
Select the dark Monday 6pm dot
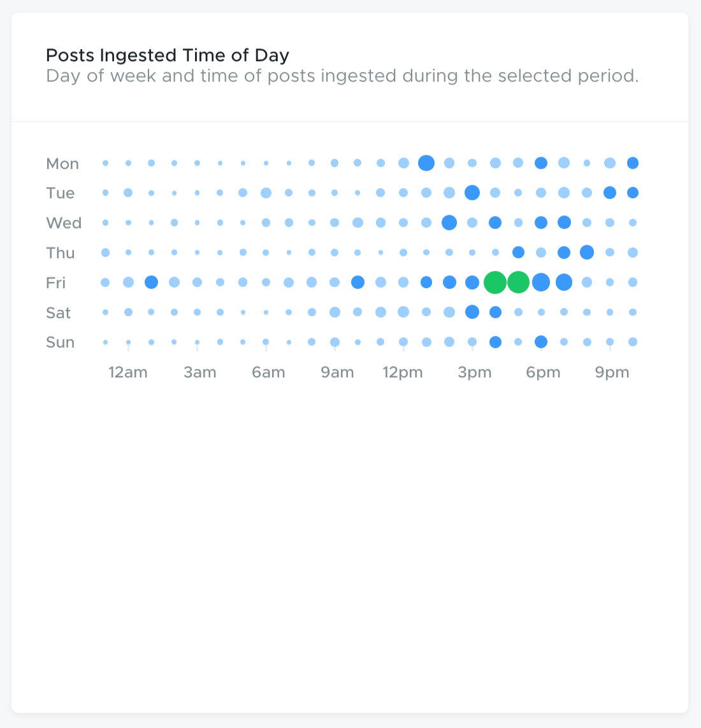point(541,163)
